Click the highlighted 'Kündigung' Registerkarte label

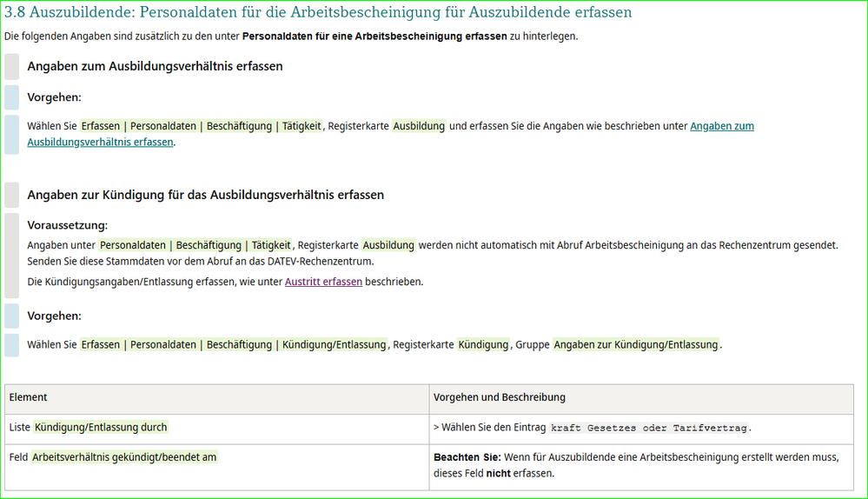483,345
